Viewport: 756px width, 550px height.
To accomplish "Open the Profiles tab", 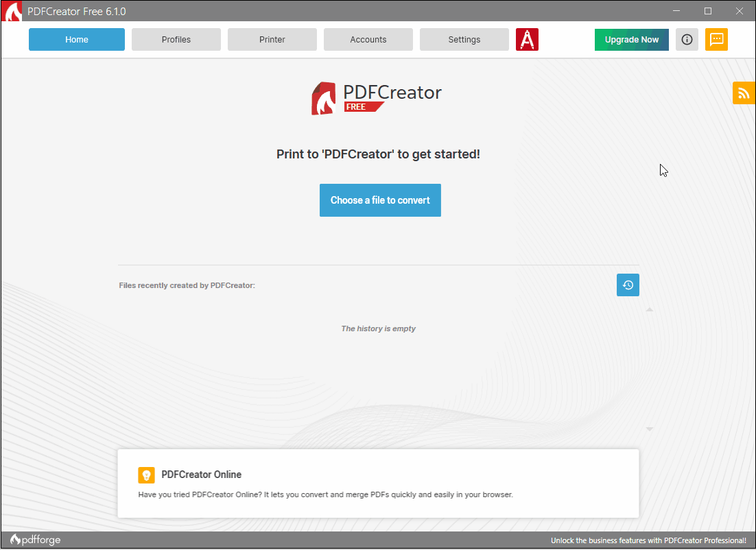I will point(176,40).
